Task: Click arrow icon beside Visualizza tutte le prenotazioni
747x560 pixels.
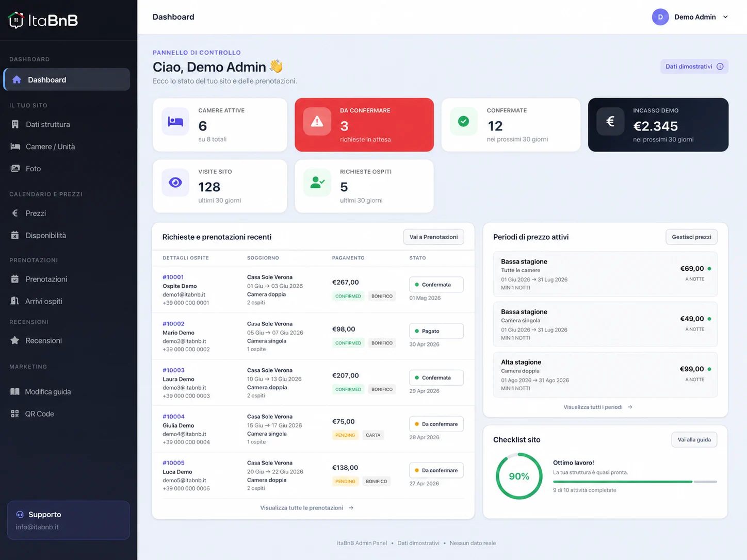Action: coord(351,508)
